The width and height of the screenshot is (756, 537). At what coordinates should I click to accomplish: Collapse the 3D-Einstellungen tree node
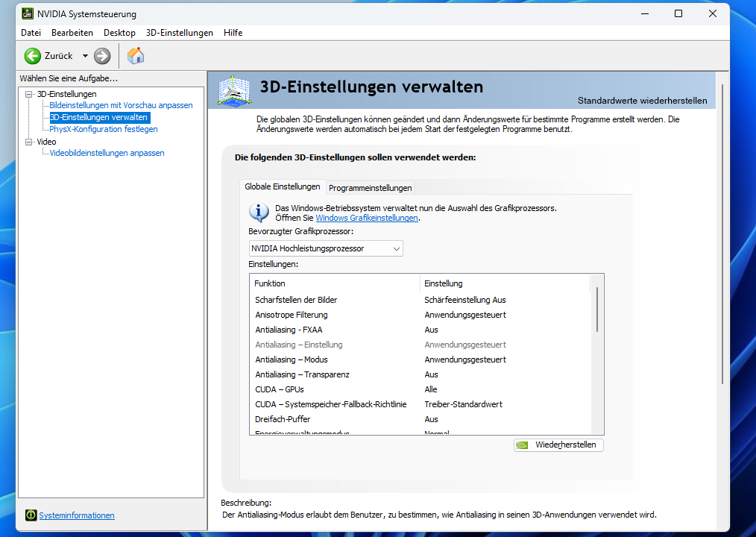click(x=29, y=94)
